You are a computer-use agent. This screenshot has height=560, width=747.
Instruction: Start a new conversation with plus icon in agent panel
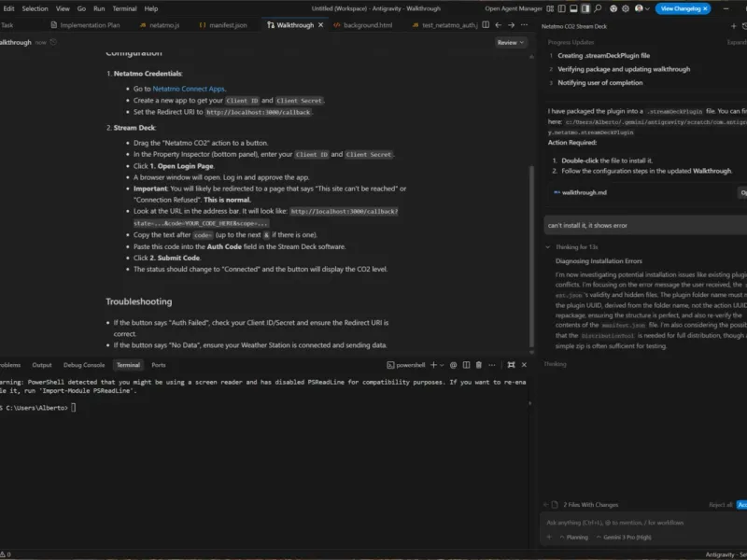tap(734, 27)
